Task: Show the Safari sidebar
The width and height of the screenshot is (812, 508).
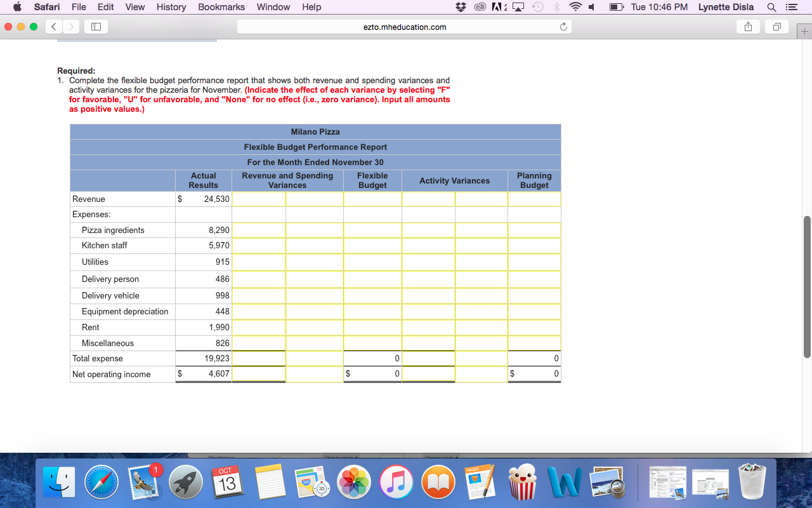Action: (96, 27)
